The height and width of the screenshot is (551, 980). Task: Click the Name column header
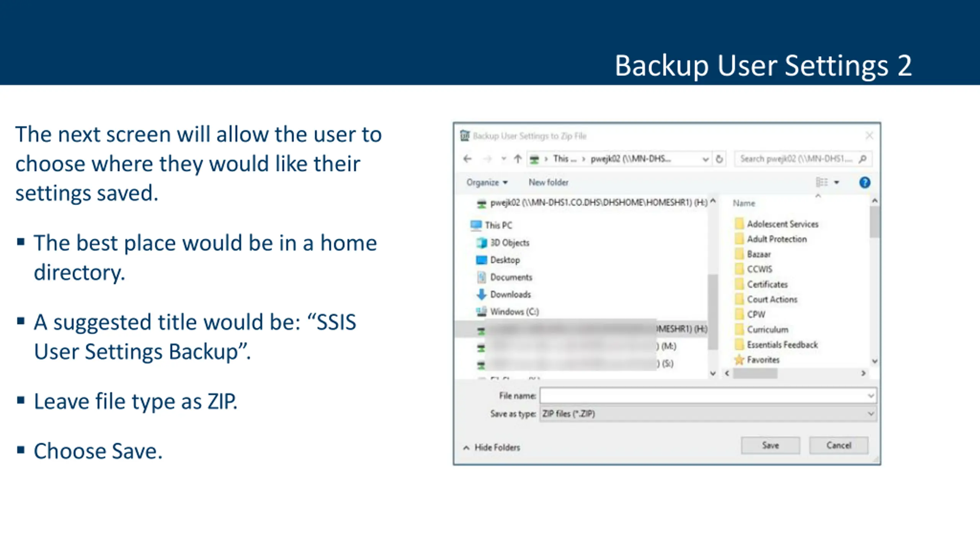744,203
